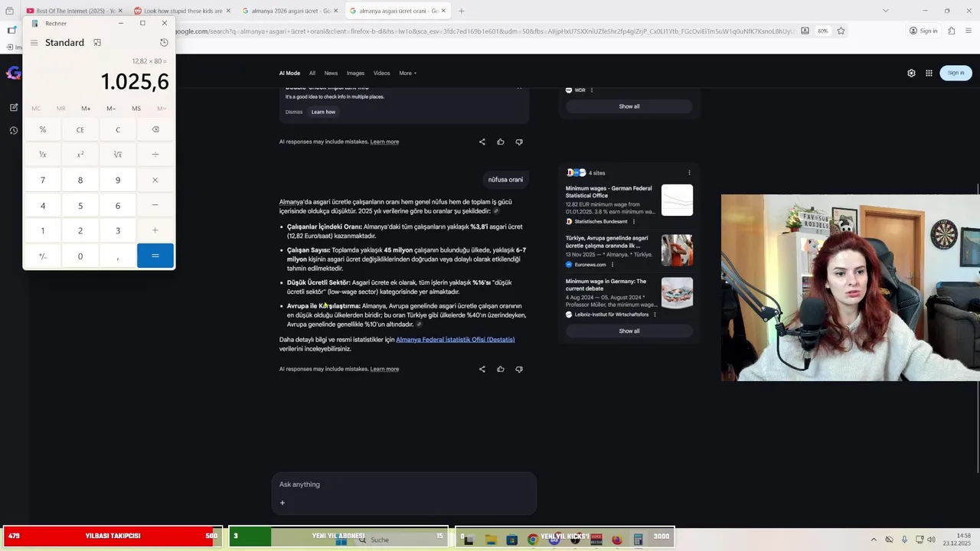Image resolution: width=980 pixels, height=551 pixels.
Task: Toggle calculator keep-on-top mode icon
Action: [97, 43]
